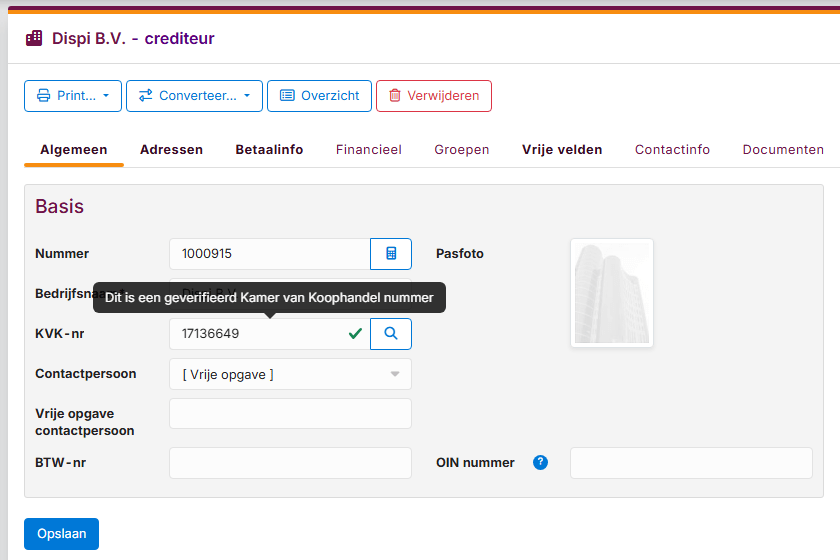Viewport: 840px width, 560px height.
Task: Click the calculator icon next to Nummer
Action: (x=391, y=254)
